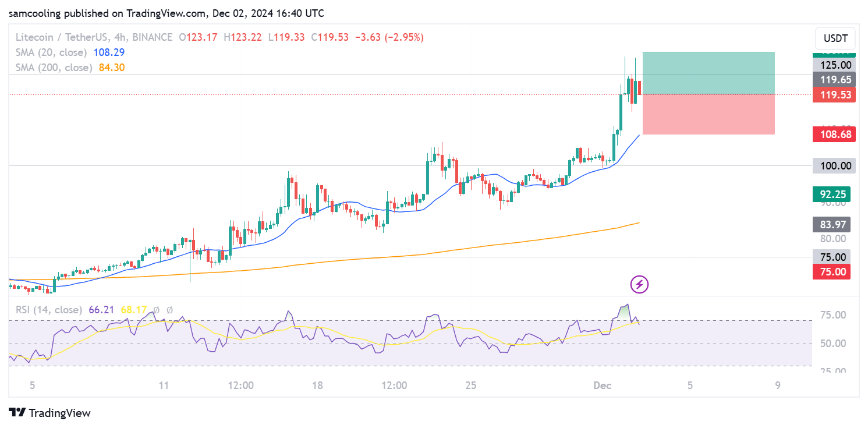Screen dimensions: 868x428
Task: Click the 125.00 price scale label
Action: [834, 65]
